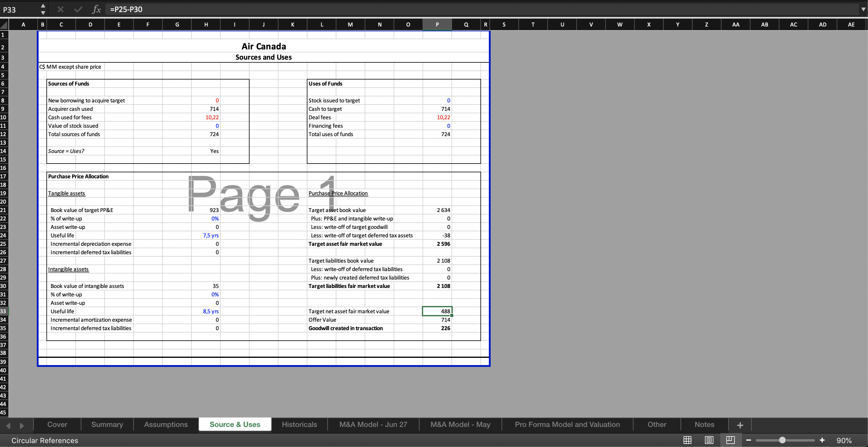Viewport: 868px width, 447px height.
Task: Click the confirm checkmark in formula bar
Action: click(x=78, y=9)
